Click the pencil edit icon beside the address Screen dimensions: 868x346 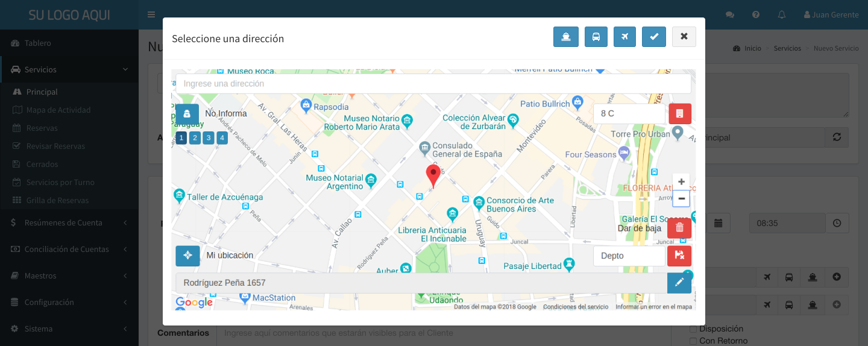click(679, 283)
